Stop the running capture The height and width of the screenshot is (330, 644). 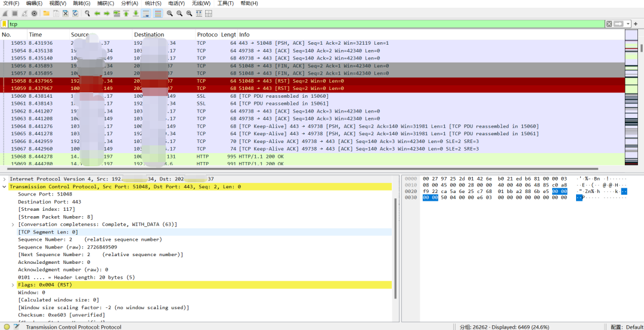pos(15,14)
